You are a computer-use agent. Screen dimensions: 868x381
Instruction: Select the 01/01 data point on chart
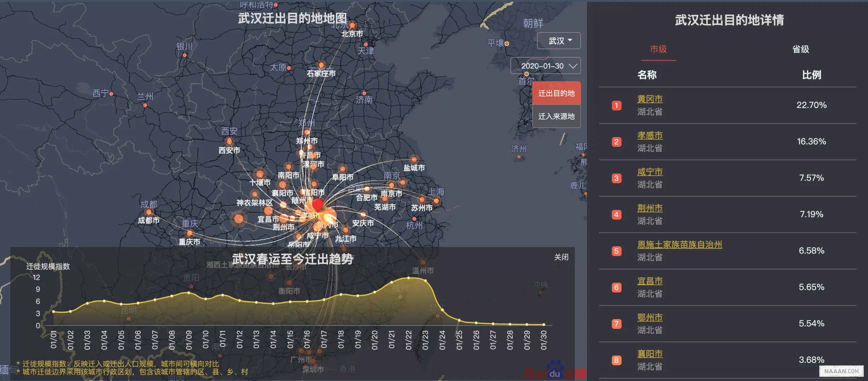tap(54, 312)
